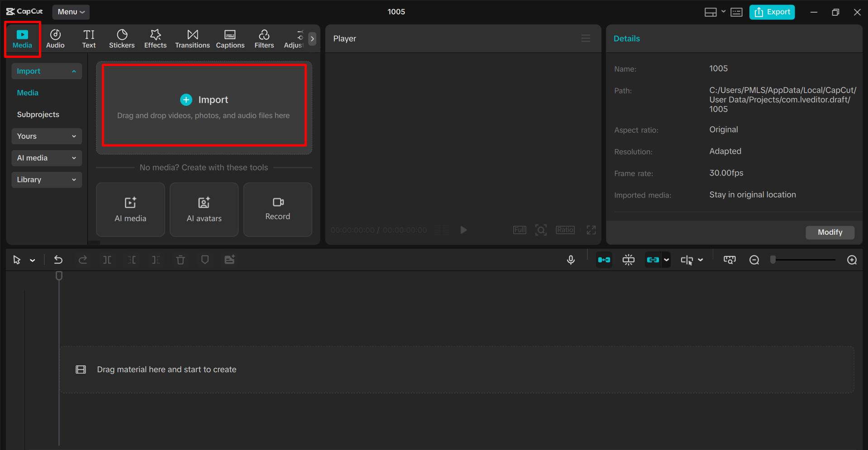Screen dimensions: 868x450
Task: Click the redo icon above the timeline
Action: click(83, 260)
